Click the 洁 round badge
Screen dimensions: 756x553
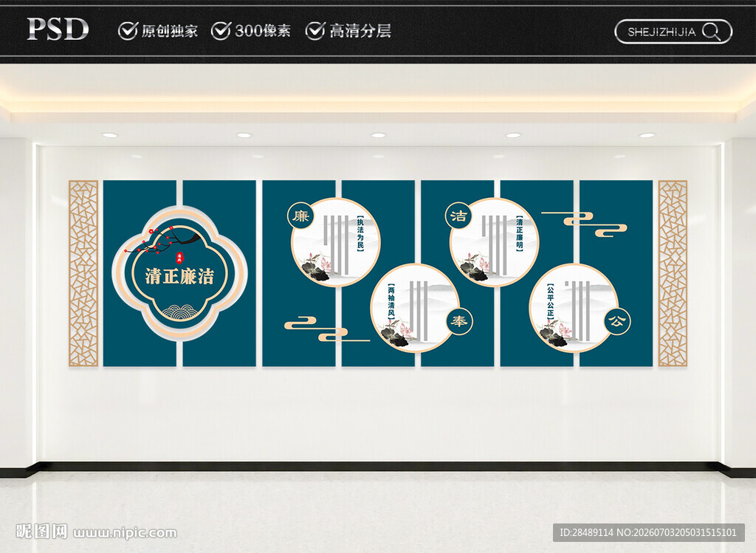pos(458,215)
